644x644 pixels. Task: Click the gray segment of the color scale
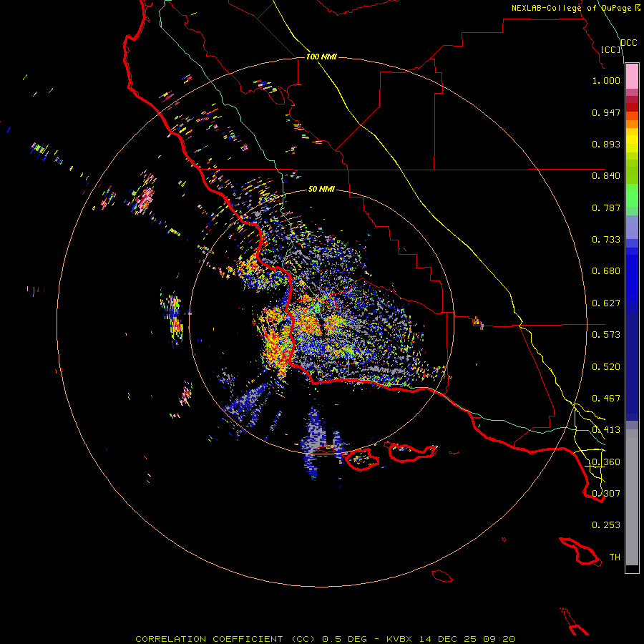[x=632, y=497]
